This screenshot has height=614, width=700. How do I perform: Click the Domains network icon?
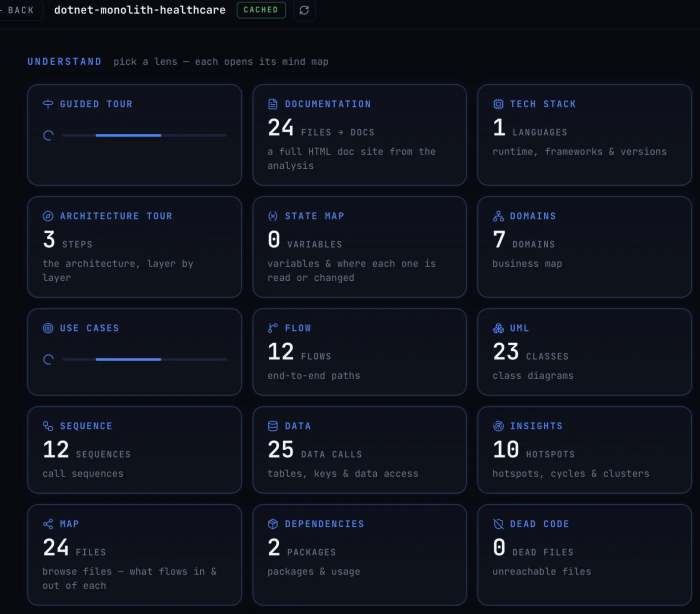(x=498, y=216)
